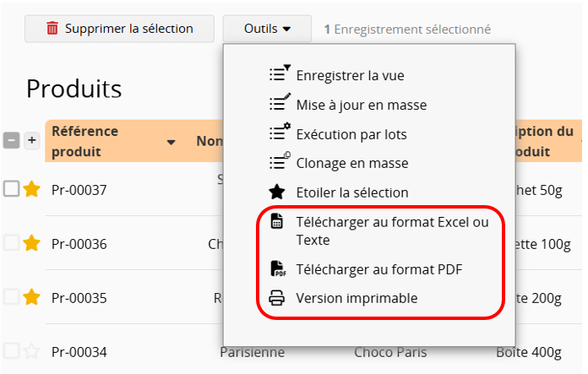Star the product Pr-00034
This screenshot has height=374, width=588.
(x=31, y=351)
